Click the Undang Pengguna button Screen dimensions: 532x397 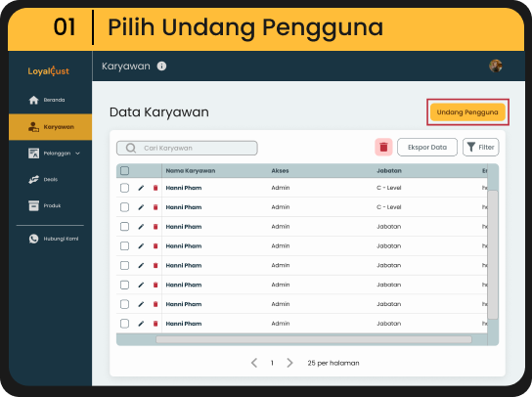[x=467, y=112]
